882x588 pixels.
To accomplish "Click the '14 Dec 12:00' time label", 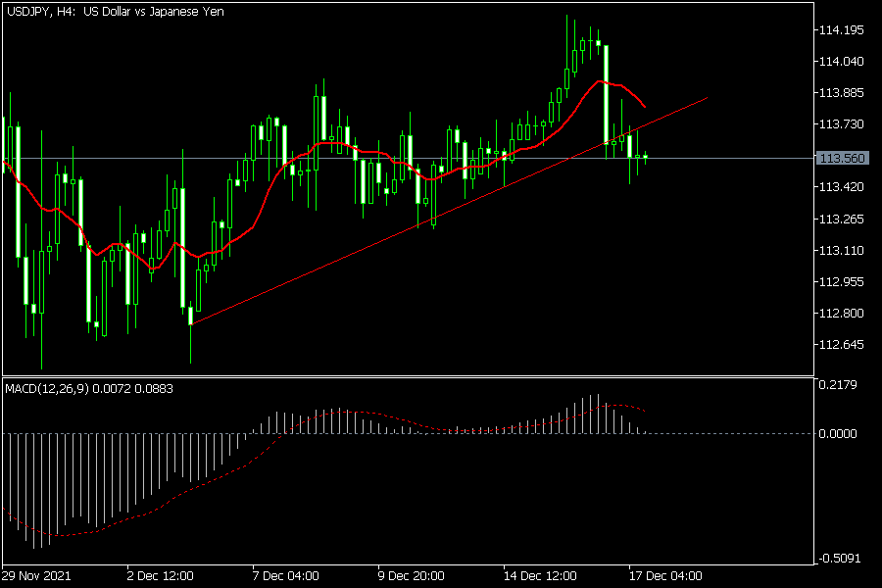I will coord(540,575).
